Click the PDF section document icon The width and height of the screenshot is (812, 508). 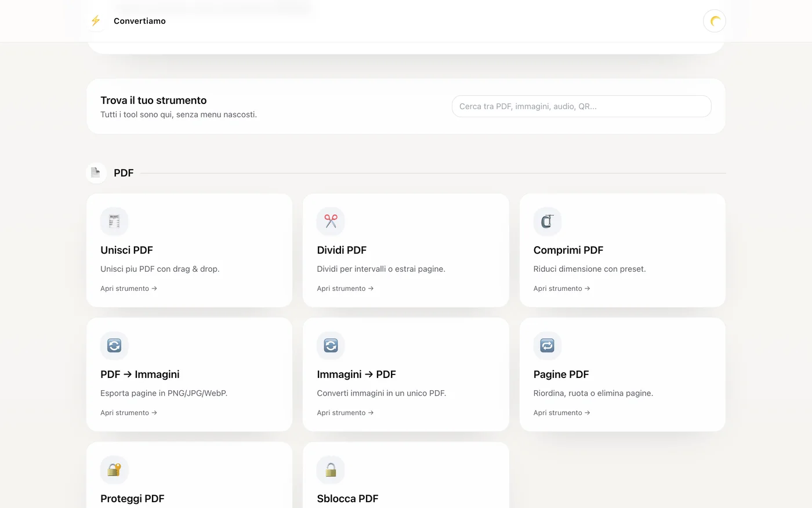pos(96,172)
